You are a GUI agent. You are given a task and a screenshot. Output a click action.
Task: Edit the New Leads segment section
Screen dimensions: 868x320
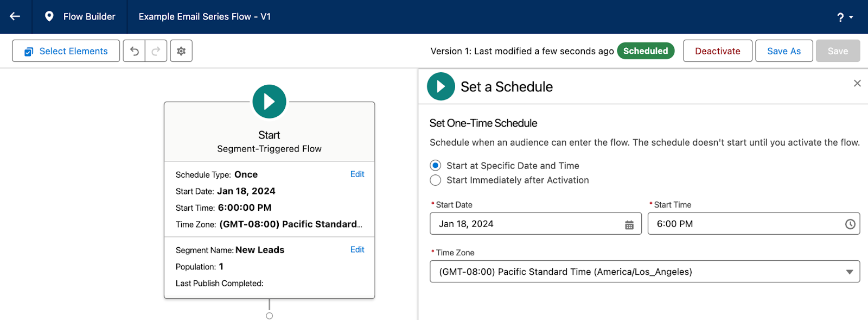(357, 249)
